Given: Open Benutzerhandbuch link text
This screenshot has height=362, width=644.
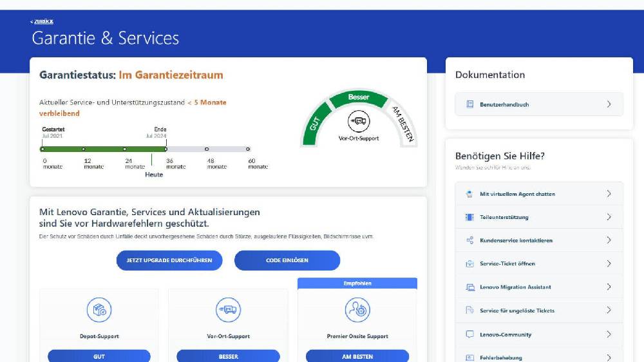Looking at the screenshot, I should point(504,105).
